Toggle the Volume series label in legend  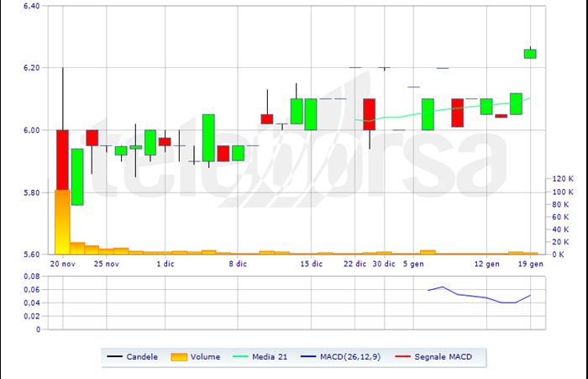tap(205, 357)
